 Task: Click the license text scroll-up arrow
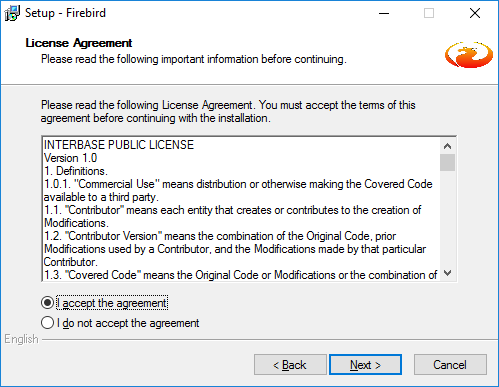tap(448, 146)
